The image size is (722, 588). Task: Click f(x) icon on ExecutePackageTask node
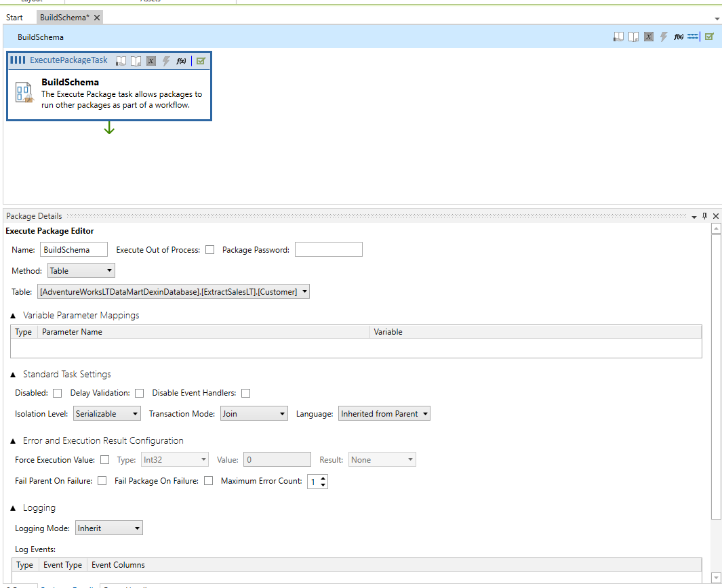click(181, 61)
